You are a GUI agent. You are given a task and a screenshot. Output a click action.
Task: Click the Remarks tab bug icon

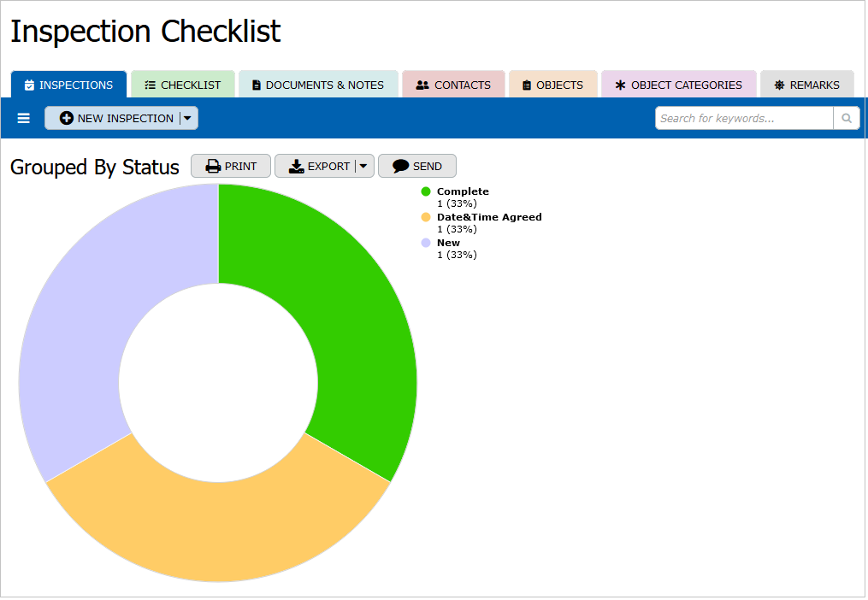coord(779,85)
